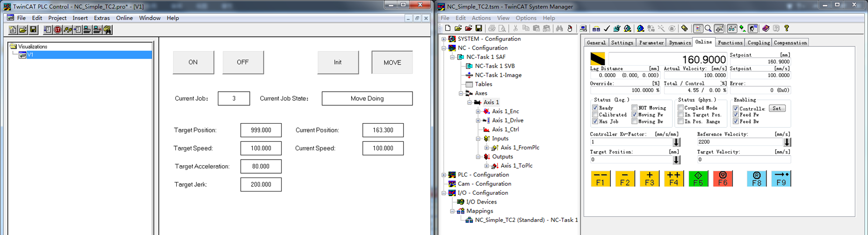This screenshot has width=868, height=235.
Task: Open the Project menu in PLC Control
Action: tap(57, 18)
